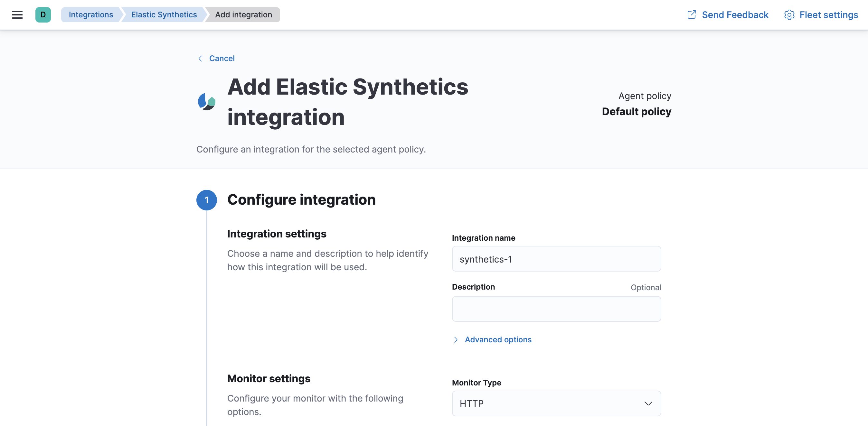Screen dimensions: 868x426
Task: Expand the Integrations breadcrumb item
Action: pyautogui.click(x=90, y=15)
